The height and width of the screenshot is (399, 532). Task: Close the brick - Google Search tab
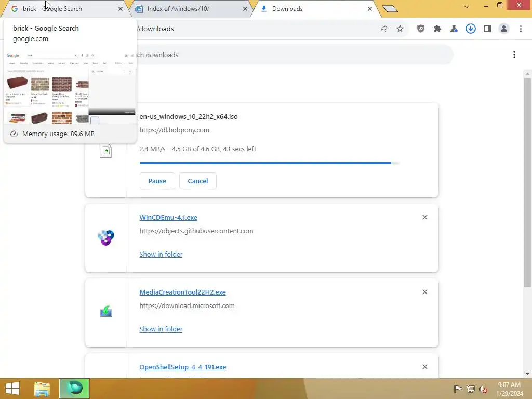click(x=121, y=9)
